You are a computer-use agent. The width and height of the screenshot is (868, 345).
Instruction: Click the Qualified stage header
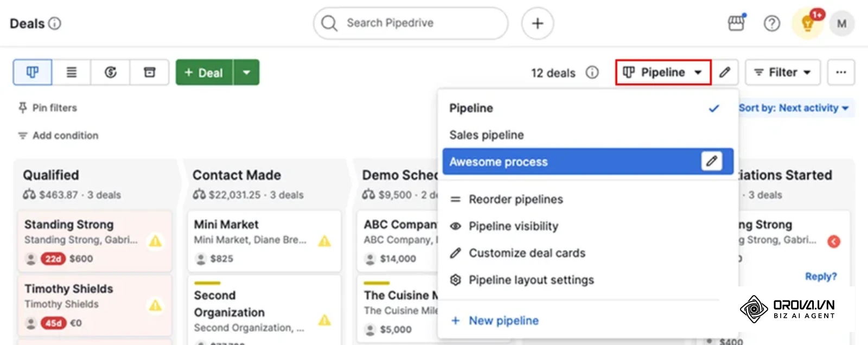tap(51, 175)
